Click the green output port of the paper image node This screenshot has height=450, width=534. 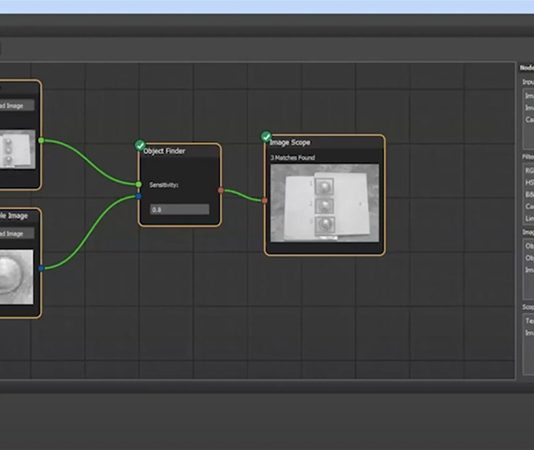coord(41,140)
